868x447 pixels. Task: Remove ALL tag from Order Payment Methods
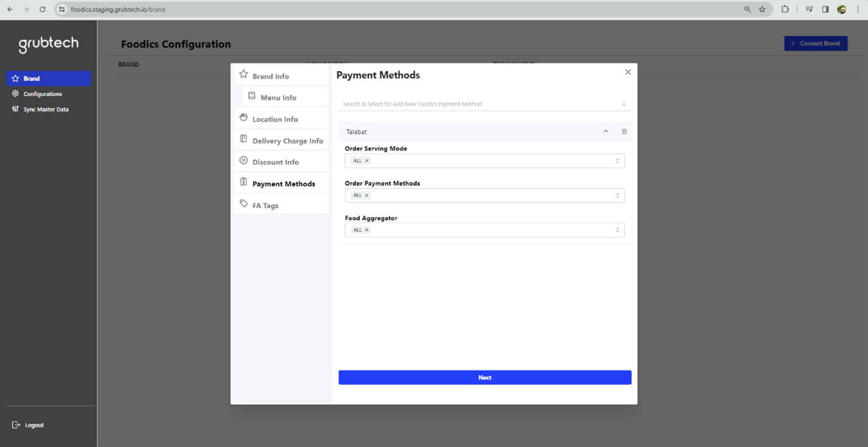click(x=367, y=195)
